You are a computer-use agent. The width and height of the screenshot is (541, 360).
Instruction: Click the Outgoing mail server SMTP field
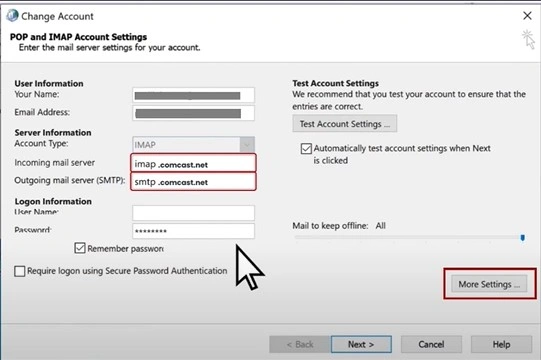(x=193, y=181)
